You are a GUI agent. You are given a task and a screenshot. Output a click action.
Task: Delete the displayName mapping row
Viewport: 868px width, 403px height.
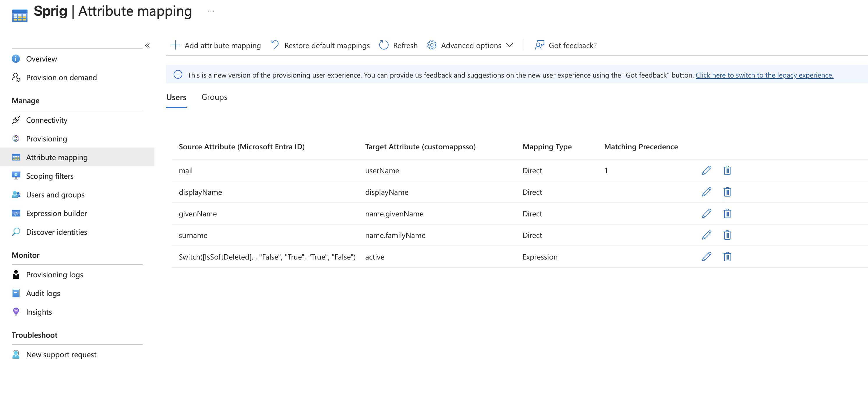(x=727, y=192)
